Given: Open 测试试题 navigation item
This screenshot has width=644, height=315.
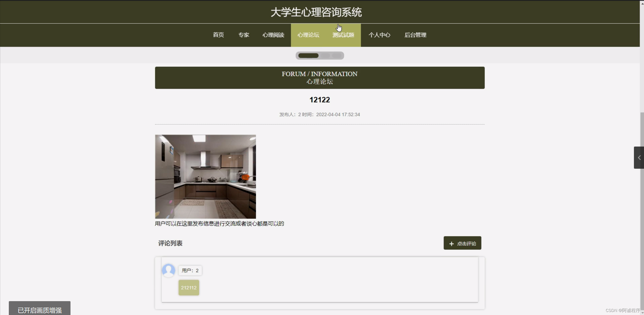Looking at the screenshot, I should (x=343, y=35).
